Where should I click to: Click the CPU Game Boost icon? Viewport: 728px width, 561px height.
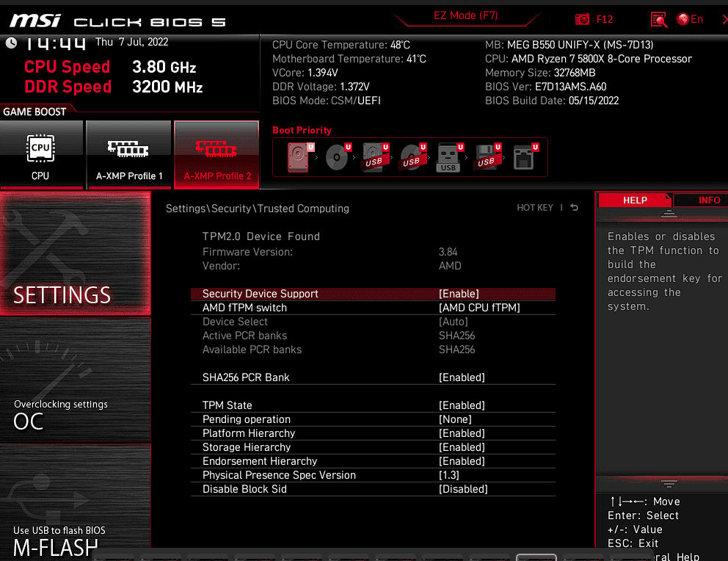pos(40,148)
